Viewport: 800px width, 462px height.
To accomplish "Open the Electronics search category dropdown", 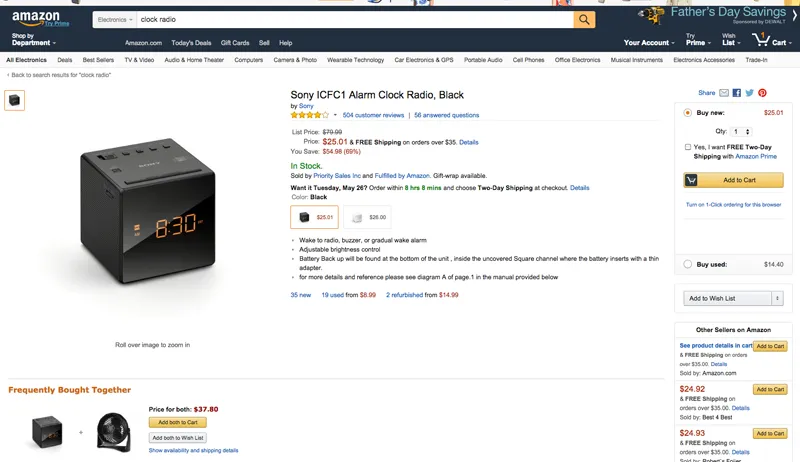I will 114,19.
